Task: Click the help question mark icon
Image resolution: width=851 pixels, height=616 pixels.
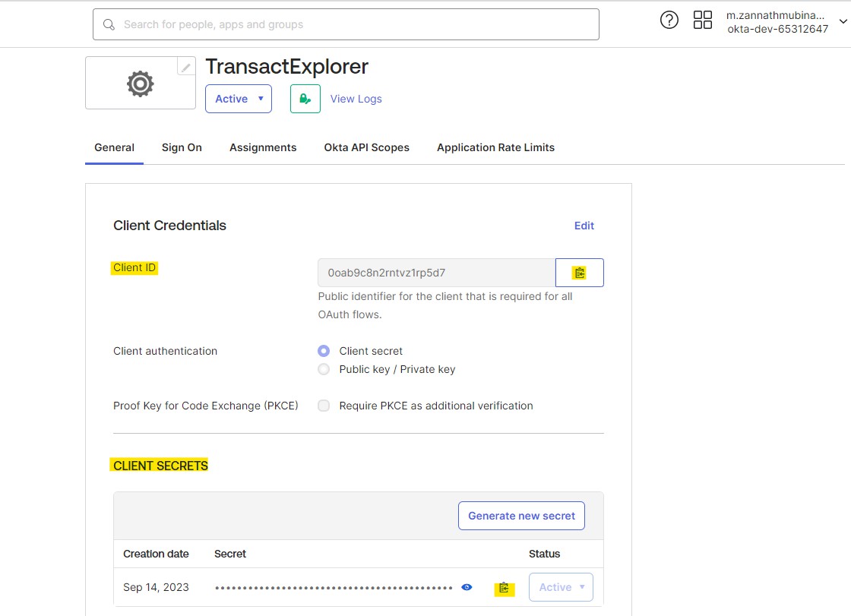Action: pos(669,21)
